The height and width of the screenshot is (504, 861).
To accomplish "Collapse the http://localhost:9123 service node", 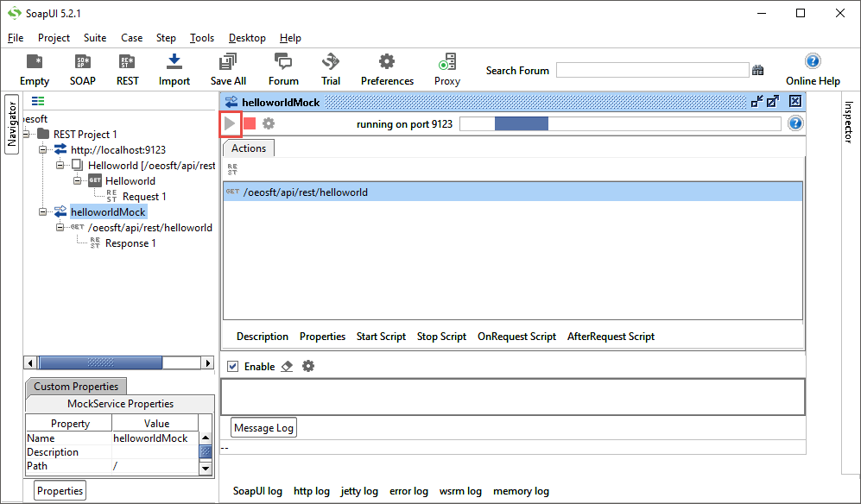I will [x=43, y=150].
